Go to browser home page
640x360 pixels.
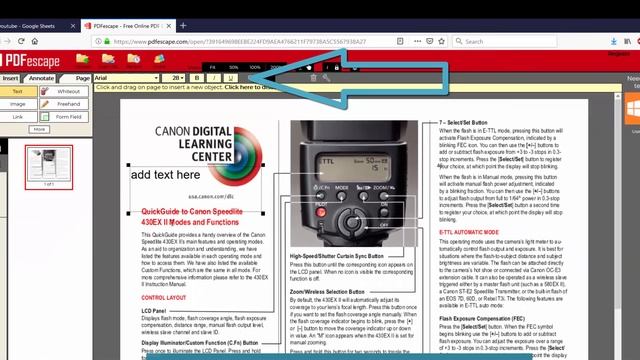(x=35, y=41)
